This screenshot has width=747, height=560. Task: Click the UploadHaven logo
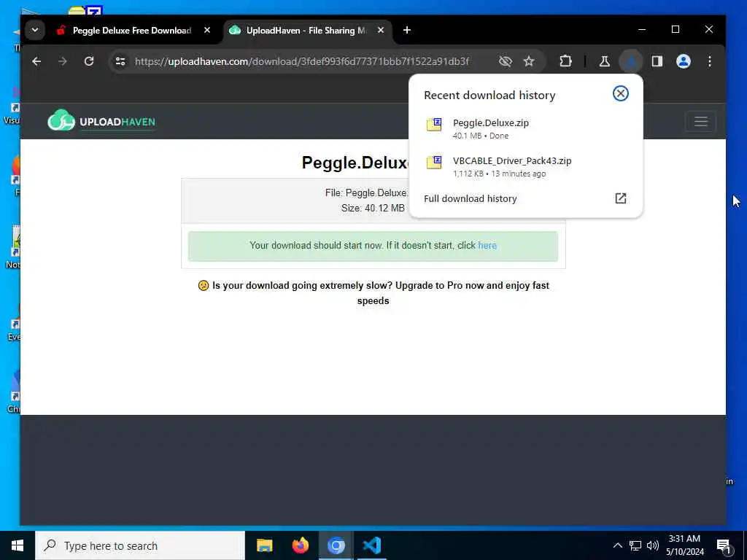point(101,120)
